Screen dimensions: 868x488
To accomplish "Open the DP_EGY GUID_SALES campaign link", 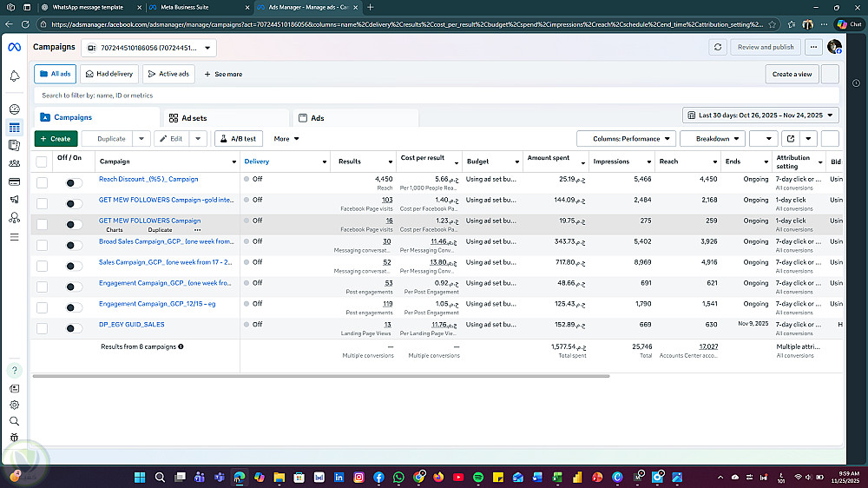I will tap(132, 325).
